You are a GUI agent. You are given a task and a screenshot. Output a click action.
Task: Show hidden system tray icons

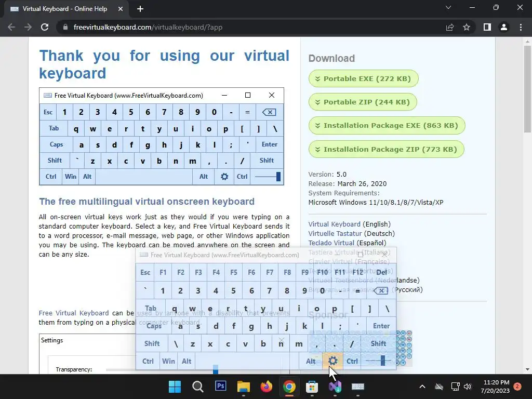point(422,387)
